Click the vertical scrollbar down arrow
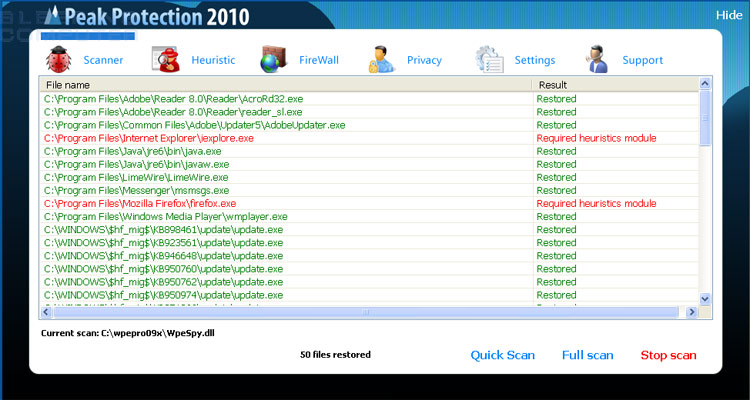Image resolution: width=750 pixels, height=400 pixels. [x=705, y=299]
